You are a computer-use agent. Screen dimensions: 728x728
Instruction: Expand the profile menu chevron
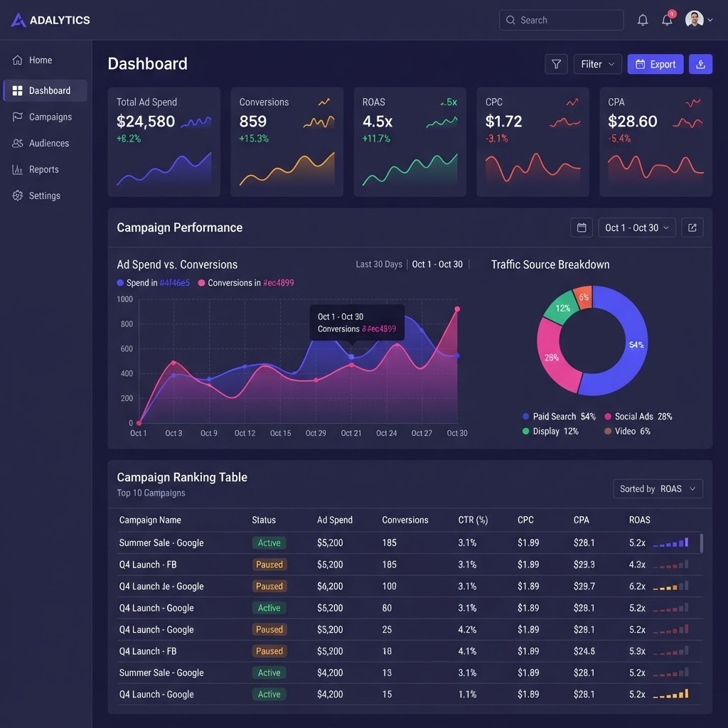click(x=710, y=20)
